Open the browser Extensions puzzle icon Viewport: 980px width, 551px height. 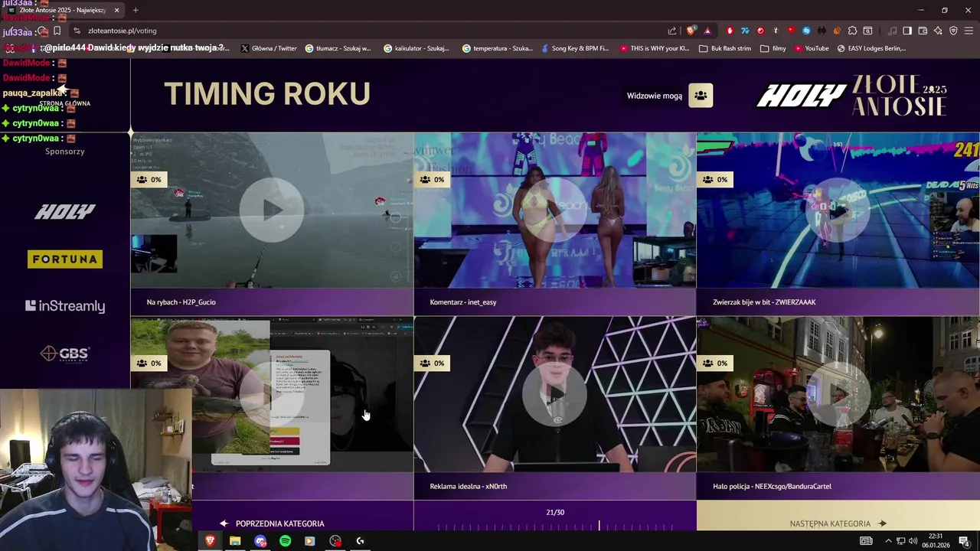coord(852,31)
